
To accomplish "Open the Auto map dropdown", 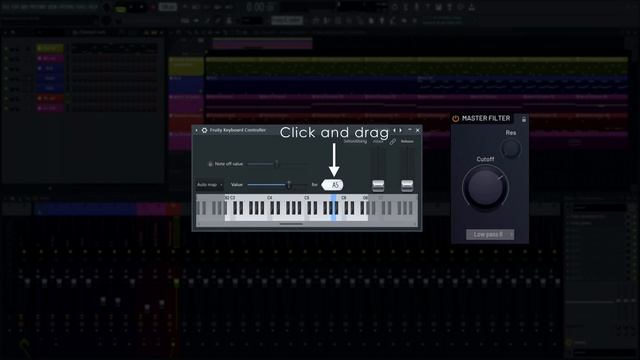I will click(x=210, y=185).
